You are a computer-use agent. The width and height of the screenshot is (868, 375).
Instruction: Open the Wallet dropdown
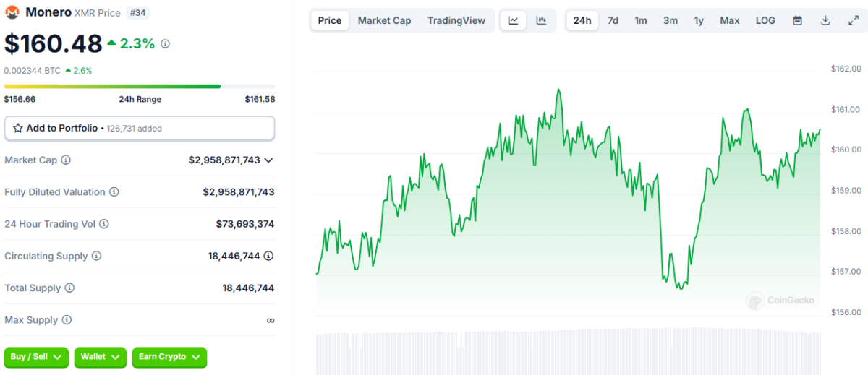point(101,357)
